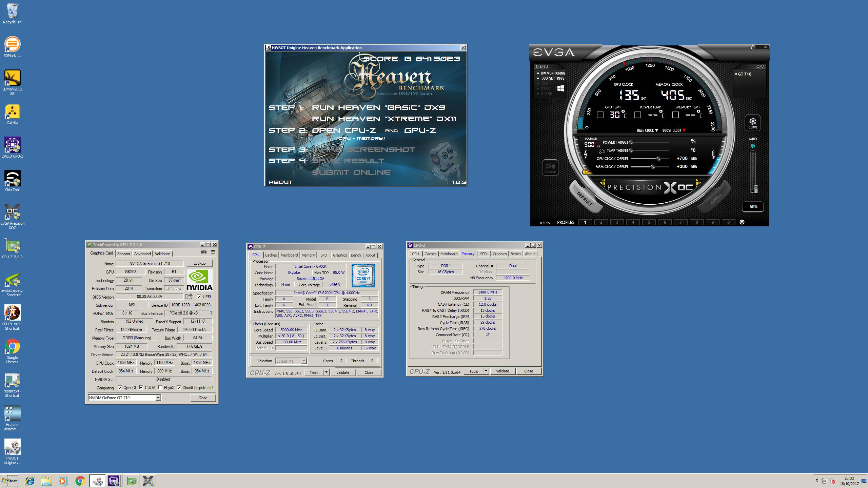The image size is (868, 488).
Task: Toggle the OpenCL checkbox in GPU-Z
Action: (120, 387)
